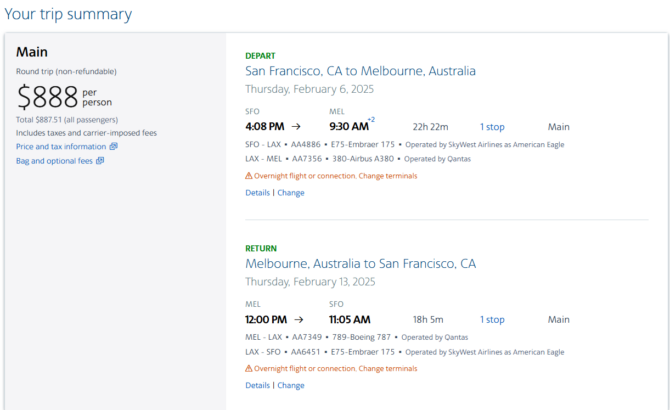Change the departing San Francisco to Melbourne flight
The width and height of the screenshot is (670, 410).
pos(291,193)
